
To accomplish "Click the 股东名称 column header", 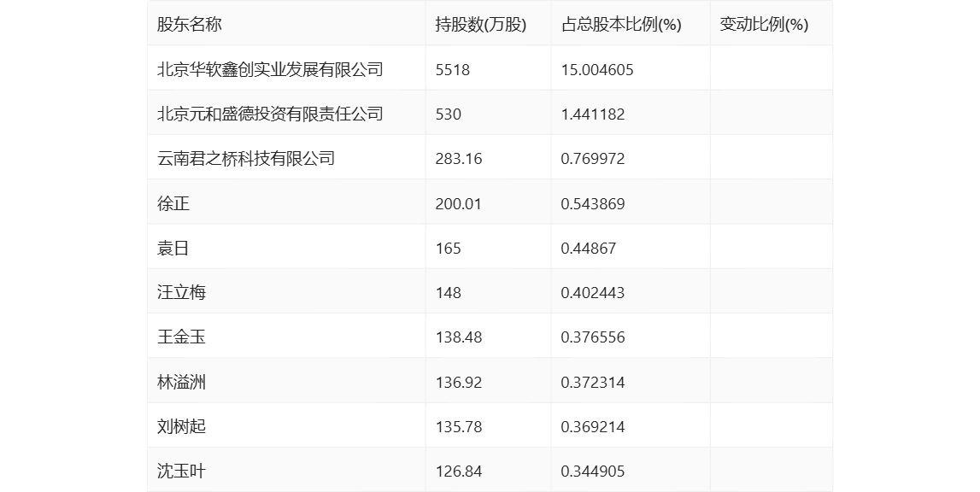I will pyautogui.click(x=190, y=25).
